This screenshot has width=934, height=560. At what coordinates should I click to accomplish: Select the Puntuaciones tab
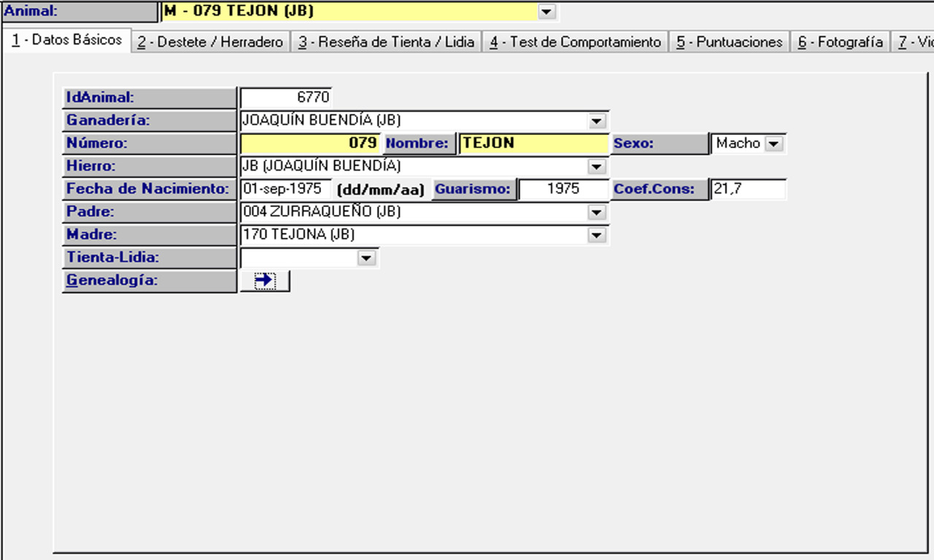[x=729, y=42]
